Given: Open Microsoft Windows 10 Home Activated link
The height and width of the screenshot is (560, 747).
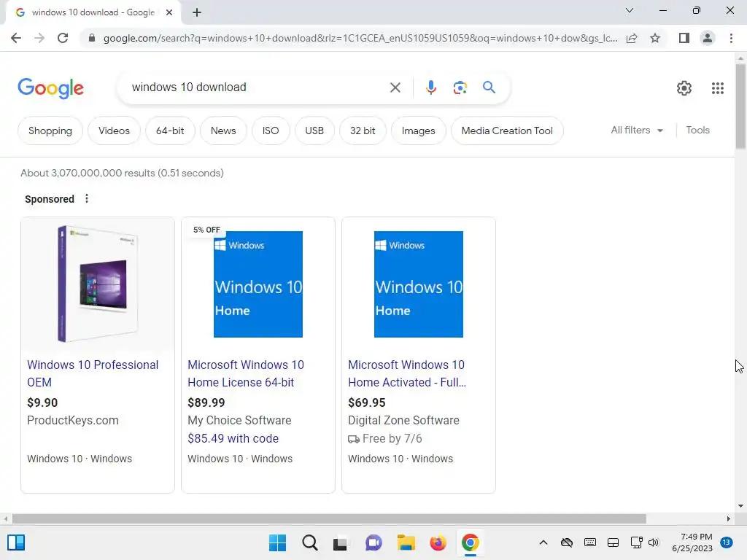Looking at the screenshot, I should 407,373.
